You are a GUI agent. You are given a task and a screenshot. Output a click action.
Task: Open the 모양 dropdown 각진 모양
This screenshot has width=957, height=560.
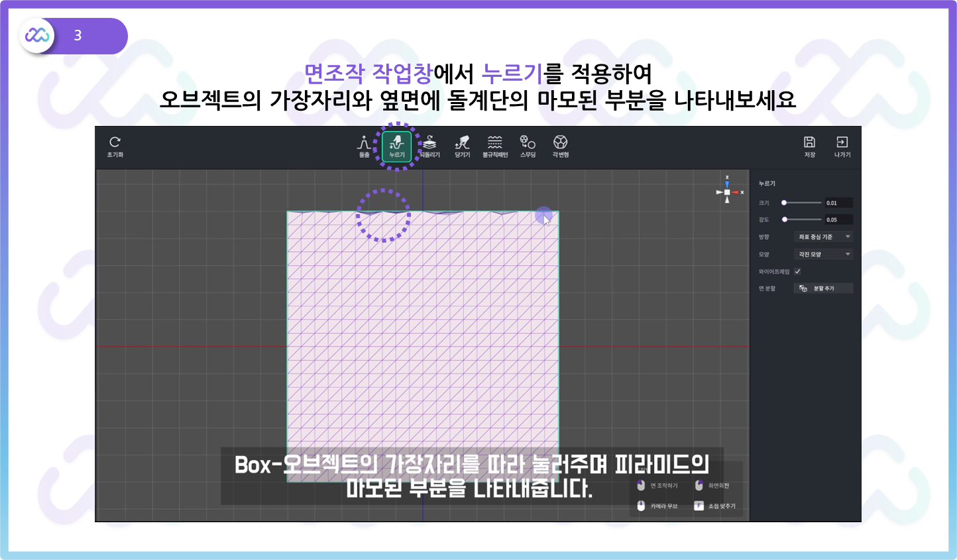(x=823, y=254)
